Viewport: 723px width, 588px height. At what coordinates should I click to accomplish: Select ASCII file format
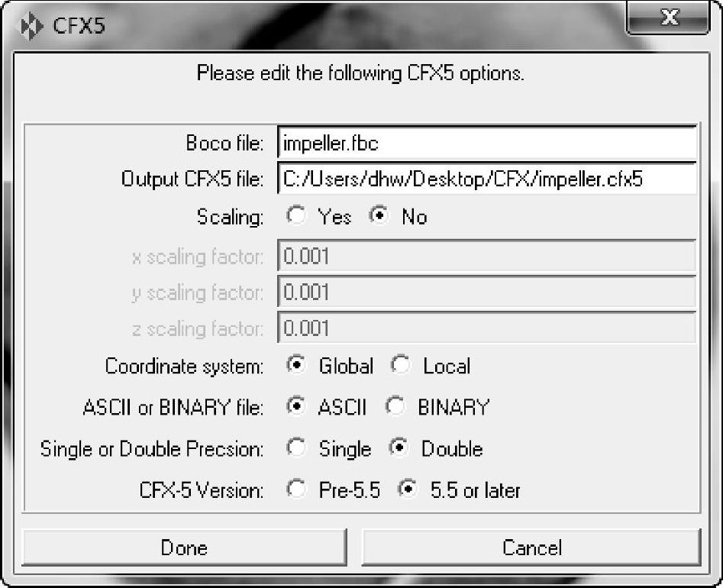[x=296, y=405]
